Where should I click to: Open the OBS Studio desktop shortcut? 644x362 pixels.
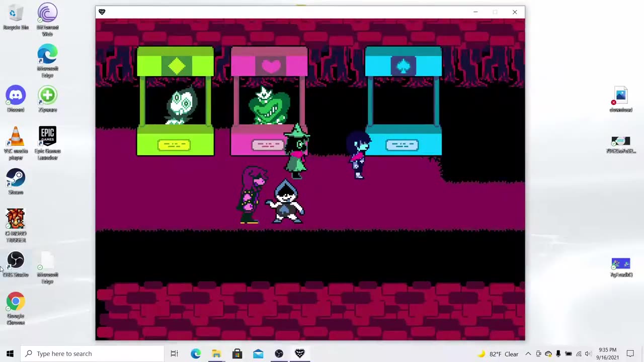(x=16, y=264)
